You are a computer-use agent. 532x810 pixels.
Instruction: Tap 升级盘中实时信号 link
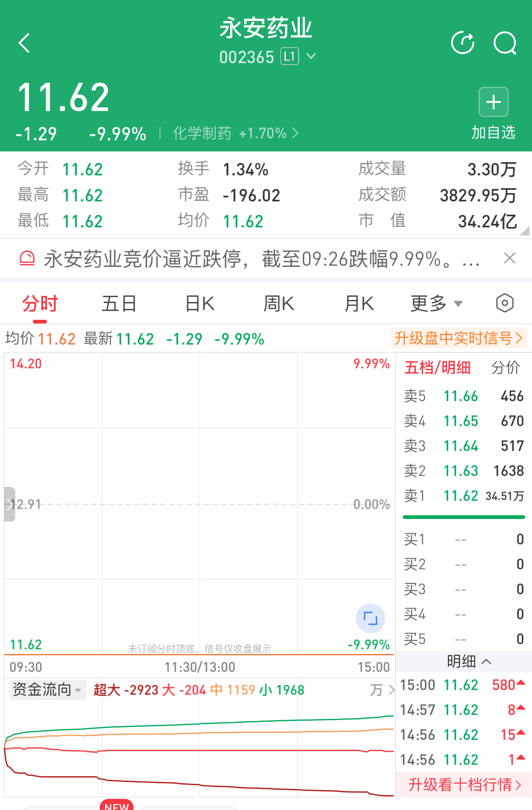[459, 338]
